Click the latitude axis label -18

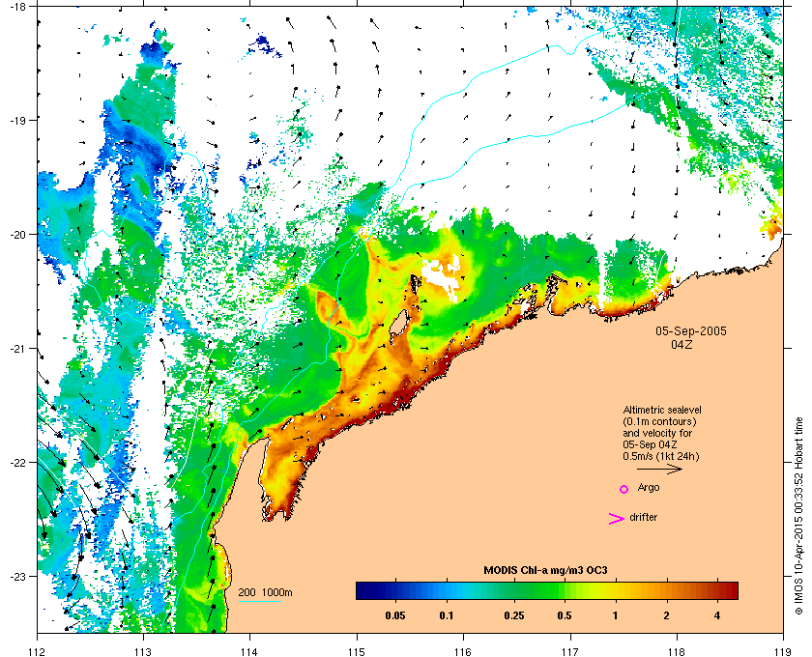coord(17,7)
